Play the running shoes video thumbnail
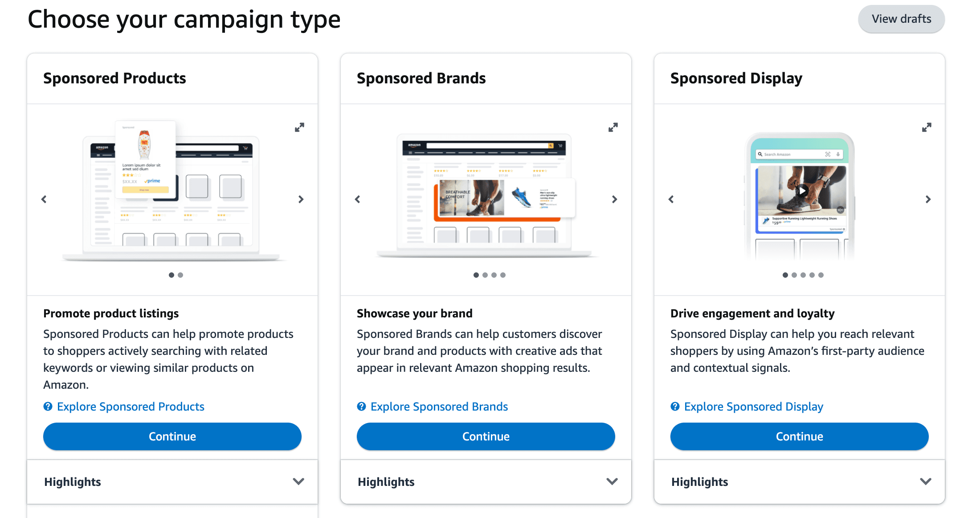 tap(802, 191)
